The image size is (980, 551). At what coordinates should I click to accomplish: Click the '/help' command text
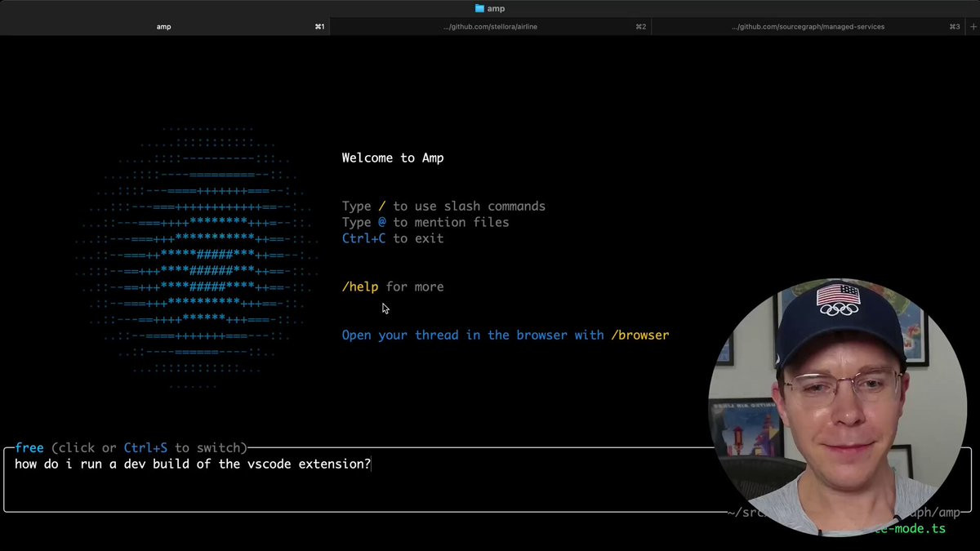[x=360, y=287]
